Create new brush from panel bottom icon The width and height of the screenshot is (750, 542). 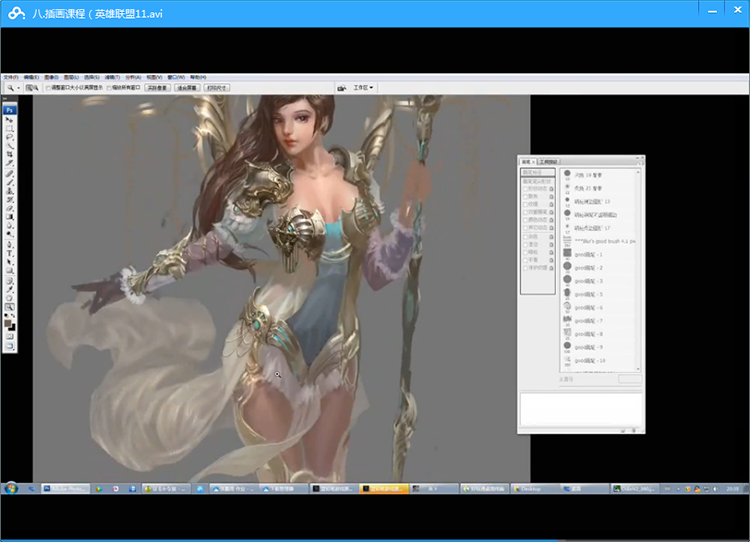(623, 431)
